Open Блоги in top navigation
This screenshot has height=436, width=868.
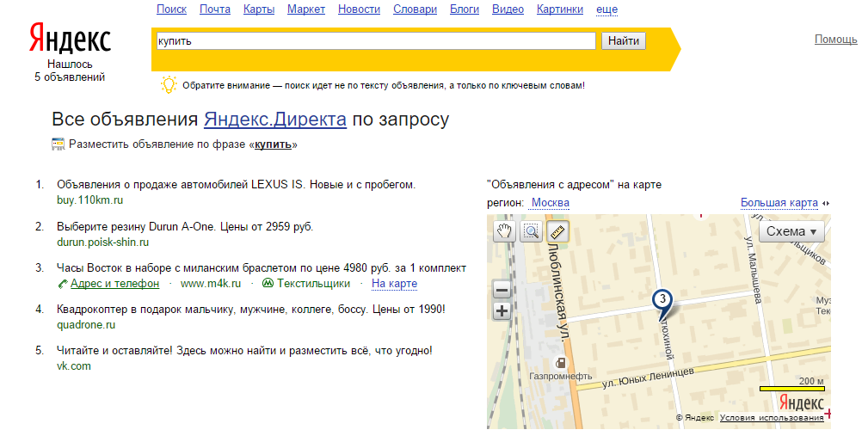(x=465, y=9)
